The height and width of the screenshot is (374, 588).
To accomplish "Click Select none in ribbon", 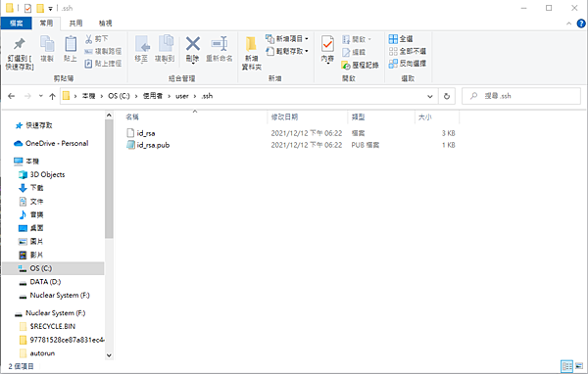I will 408,51.
